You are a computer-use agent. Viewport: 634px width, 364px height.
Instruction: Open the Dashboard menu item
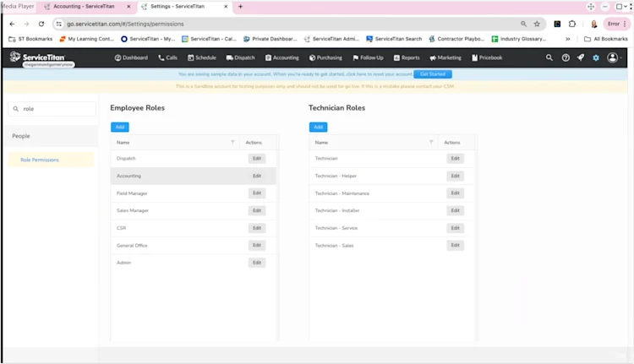point(131,57)
